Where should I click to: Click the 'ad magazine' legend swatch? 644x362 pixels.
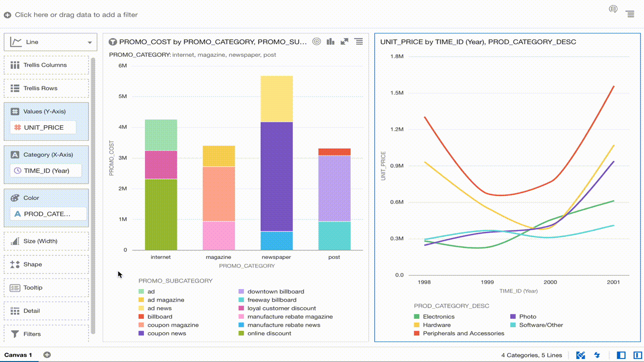coord(141,300)
